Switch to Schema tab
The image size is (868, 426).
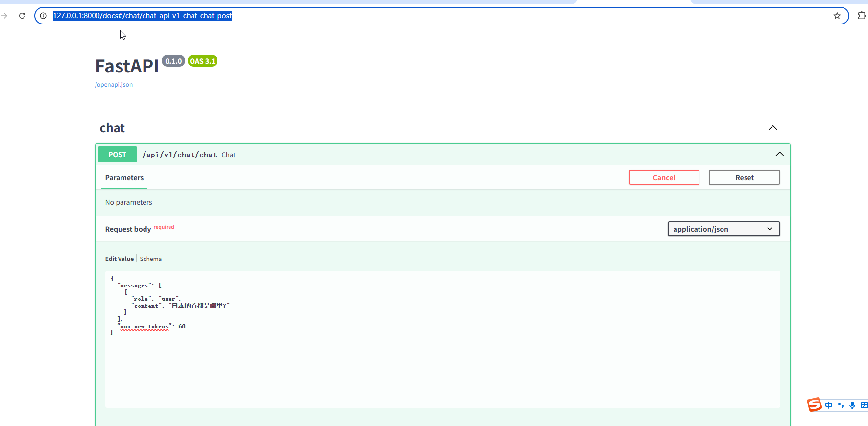150,259
